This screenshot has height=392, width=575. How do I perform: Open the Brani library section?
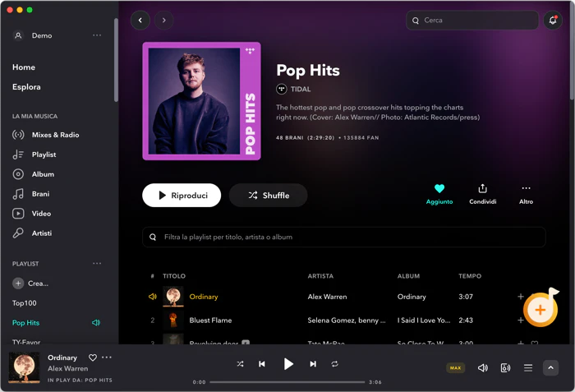[x=31, y=194]
